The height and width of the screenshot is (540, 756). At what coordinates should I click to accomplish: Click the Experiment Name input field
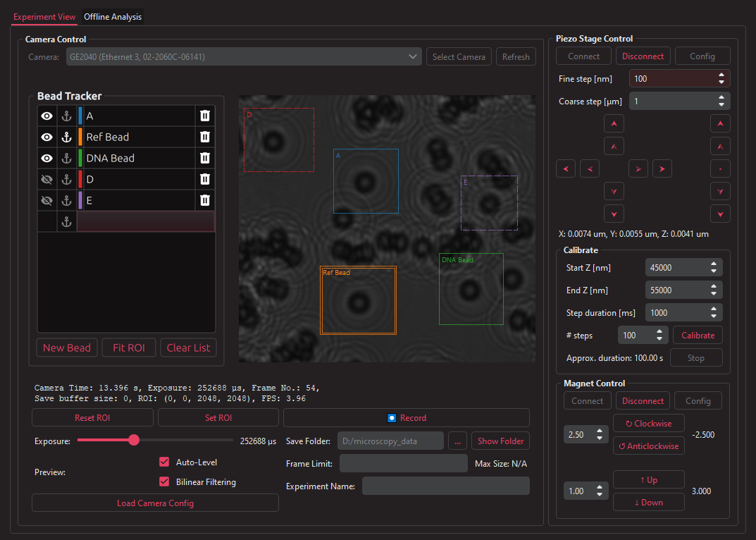pos(445,486)
